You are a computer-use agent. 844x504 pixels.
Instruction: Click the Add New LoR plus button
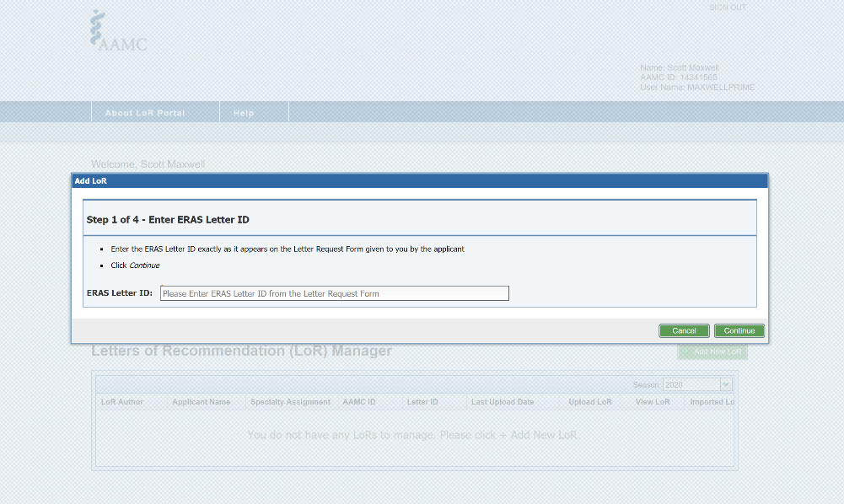point(712,351)
